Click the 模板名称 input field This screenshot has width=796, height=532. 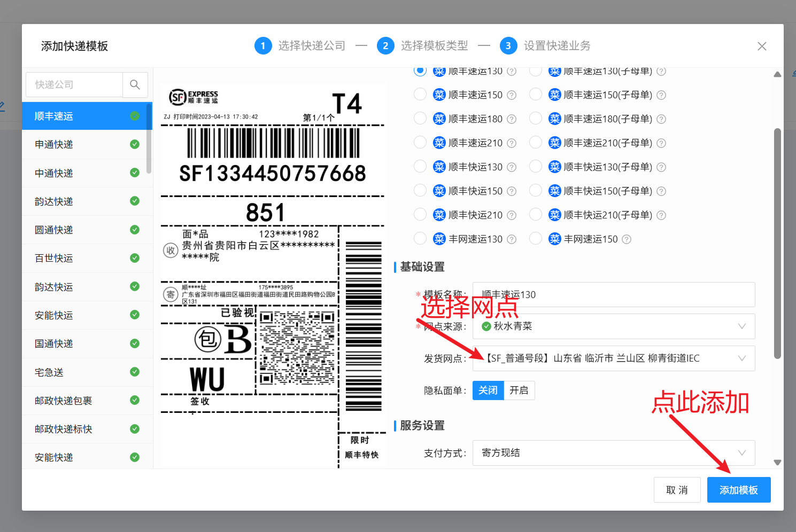tap(614, 295)
